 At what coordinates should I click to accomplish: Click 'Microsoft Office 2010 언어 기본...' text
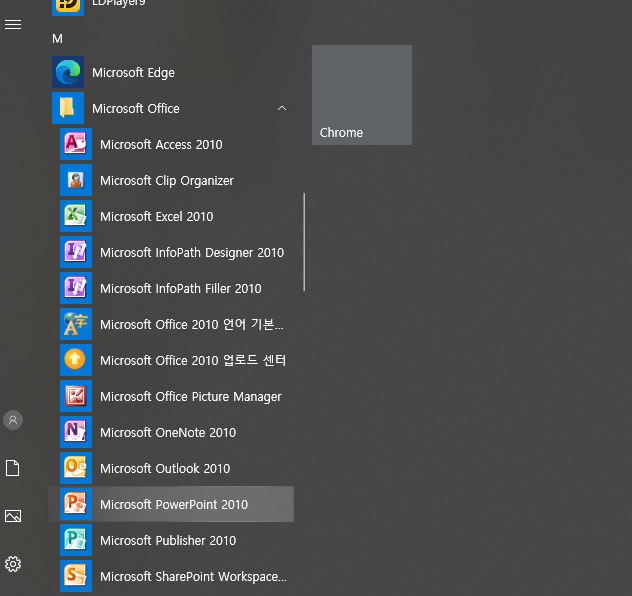coord(192,324)
